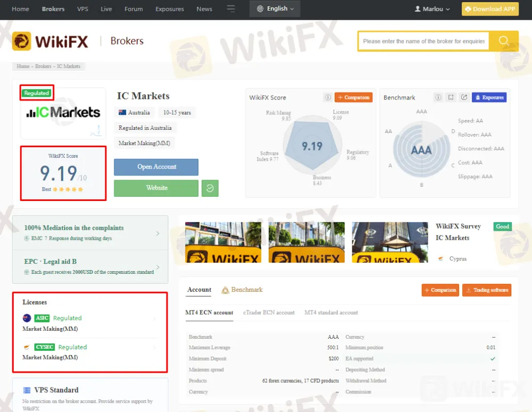Open News in top navigation
Screen dimensions: 532x412
[x=204, y=9]
